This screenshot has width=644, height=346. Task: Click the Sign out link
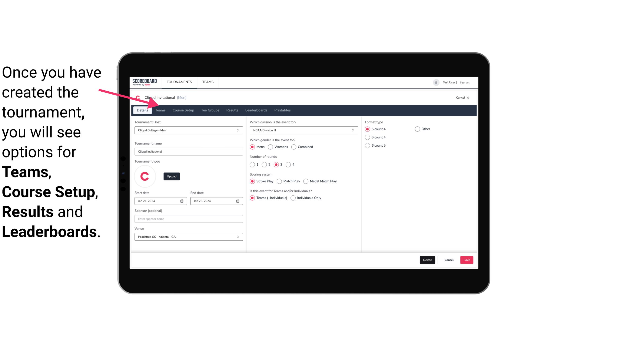pyautogui.click(x=464, y=82)
